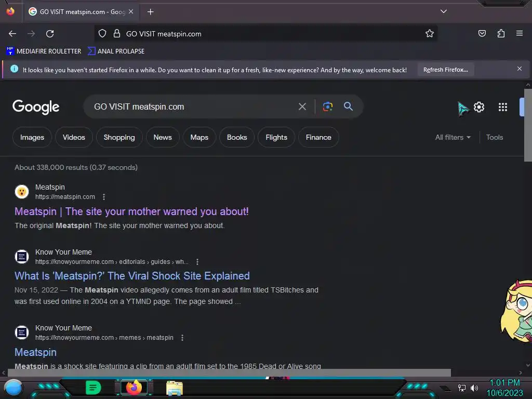Open the 'What Is Meatspin?' explained article
This screenshot has width=532, height=399.
pyautogui.click(x=132, y=276)
